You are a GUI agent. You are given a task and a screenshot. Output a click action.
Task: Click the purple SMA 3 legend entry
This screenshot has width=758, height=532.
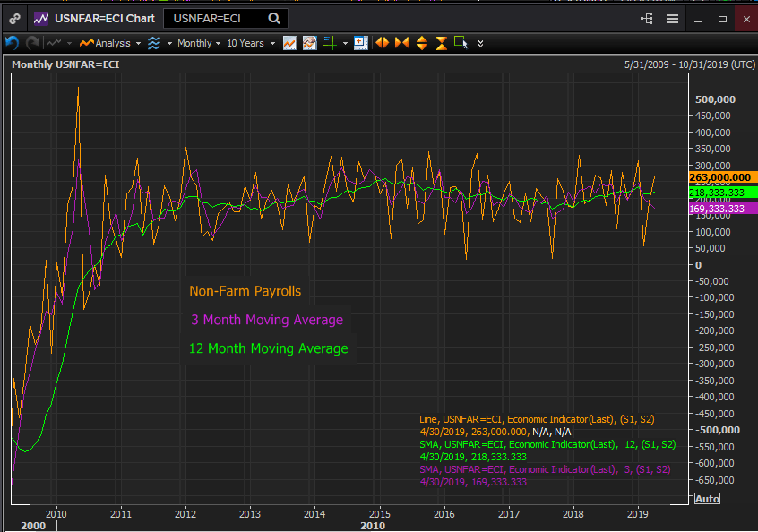tap(545, 469)
